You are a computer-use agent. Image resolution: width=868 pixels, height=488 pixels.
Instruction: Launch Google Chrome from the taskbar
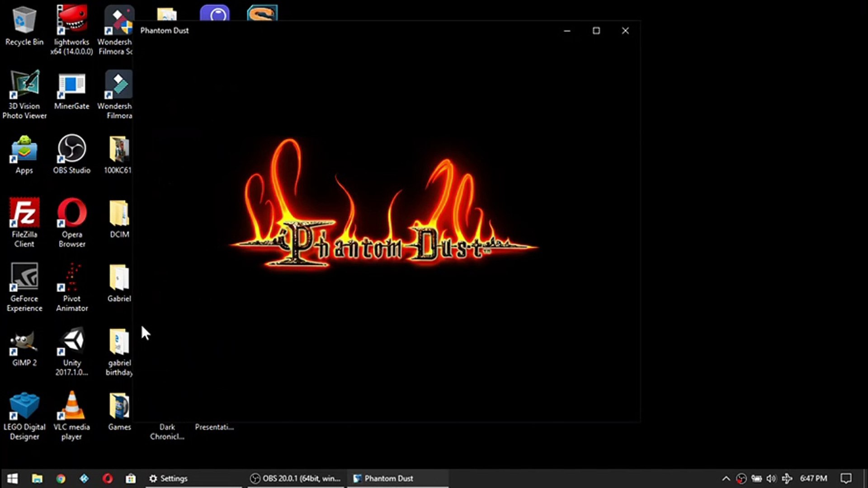(61, 479)
